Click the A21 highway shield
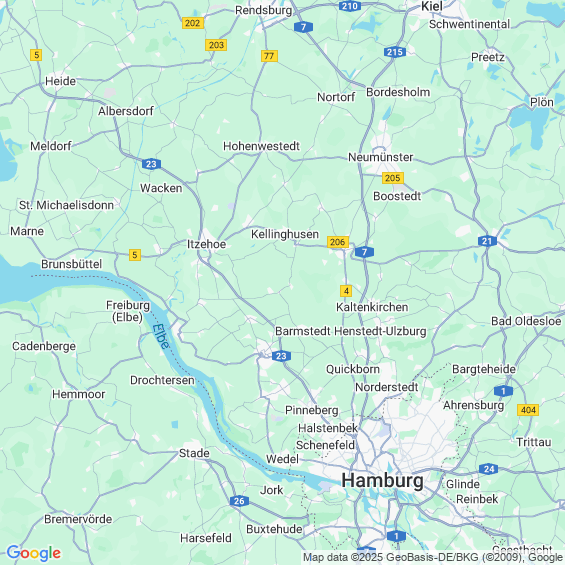 pyautogui.click(x=487, y=241)
